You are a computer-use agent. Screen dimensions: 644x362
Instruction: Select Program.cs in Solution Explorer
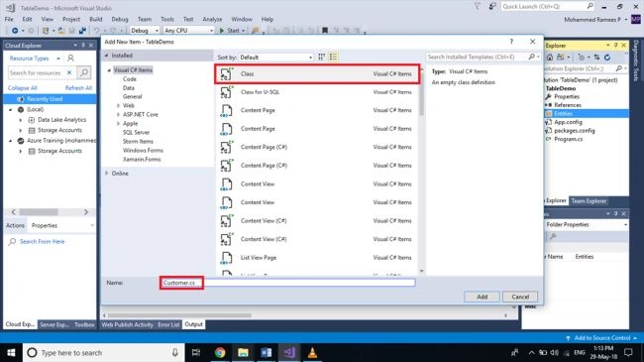coord(569,140)
